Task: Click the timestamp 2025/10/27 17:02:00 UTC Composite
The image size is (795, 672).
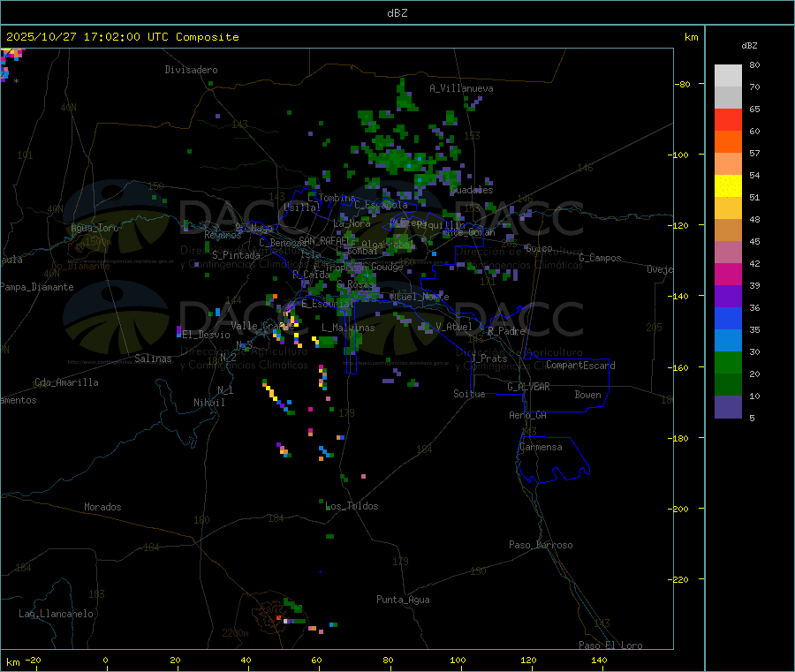Action: (123, 37)
